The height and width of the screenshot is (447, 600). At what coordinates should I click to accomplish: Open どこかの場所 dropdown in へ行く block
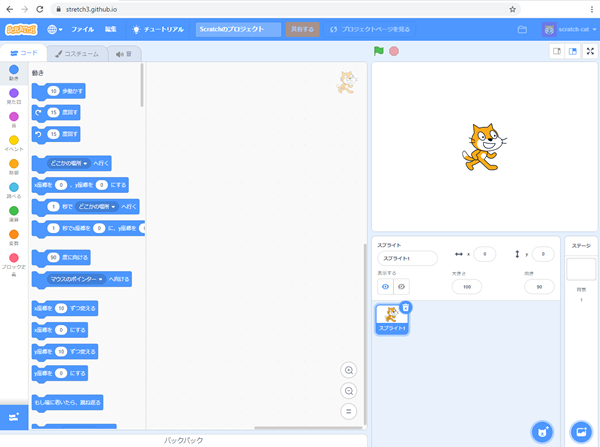(68, 163)
